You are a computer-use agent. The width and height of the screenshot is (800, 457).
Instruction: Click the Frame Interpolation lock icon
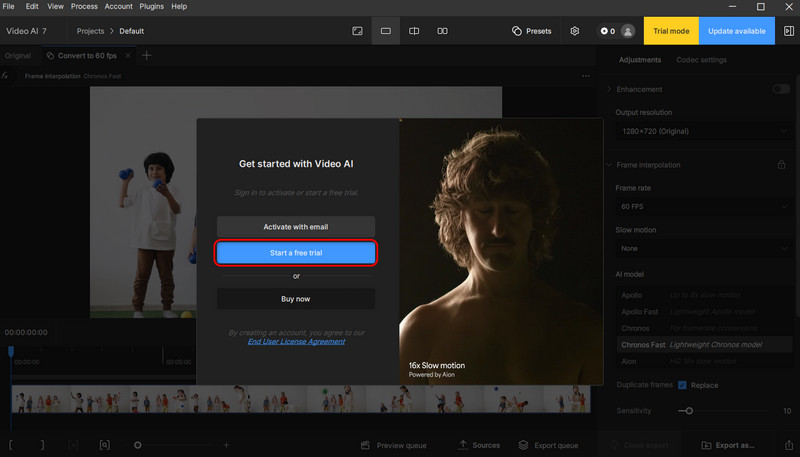coord(781,165)
